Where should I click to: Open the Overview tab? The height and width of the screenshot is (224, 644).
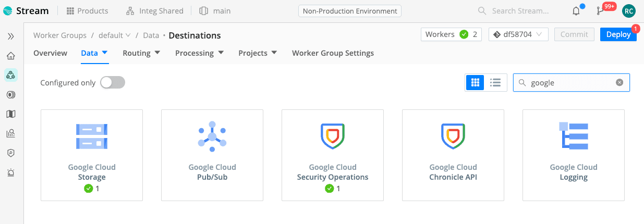pos(50,53)
